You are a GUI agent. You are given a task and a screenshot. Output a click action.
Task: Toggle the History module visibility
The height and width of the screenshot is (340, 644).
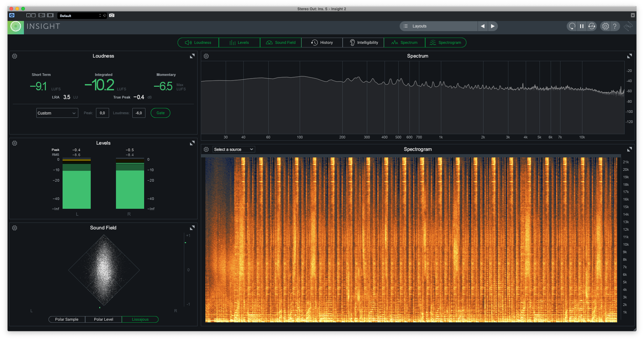[x=322, y=43]
